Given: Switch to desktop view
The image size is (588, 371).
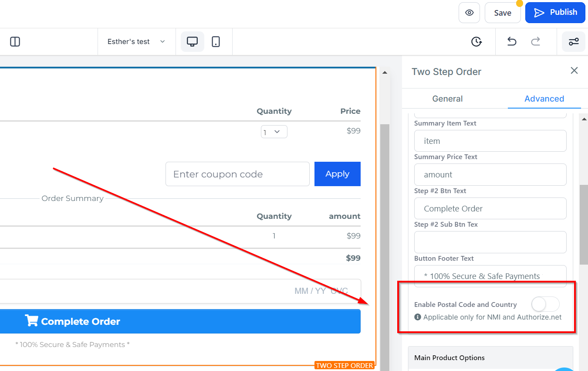Looking at the screenshot, I should [x=192, y=42].
